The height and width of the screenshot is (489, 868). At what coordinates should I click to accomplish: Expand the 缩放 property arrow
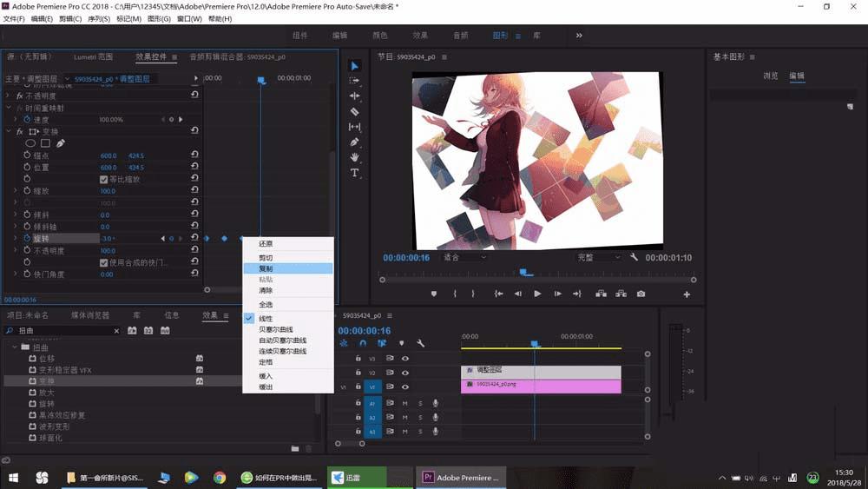point(15,191)
